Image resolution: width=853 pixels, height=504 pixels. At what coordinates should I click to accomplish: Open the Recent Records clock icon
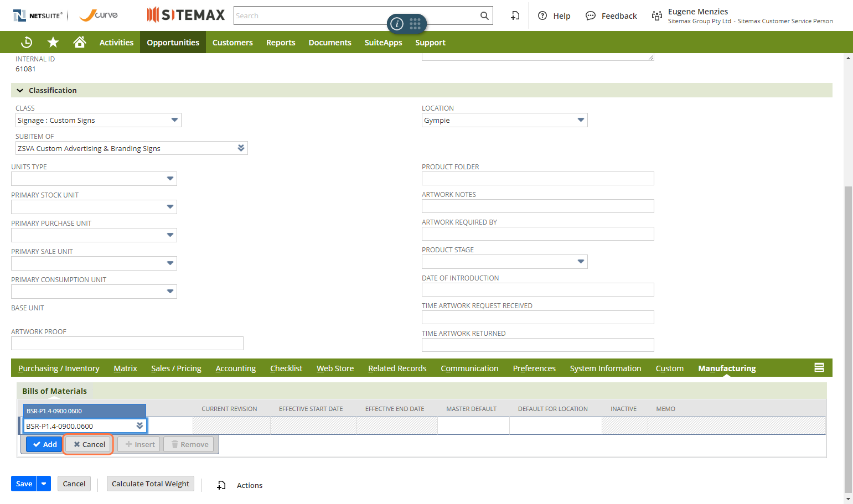[x=27, y=42]
